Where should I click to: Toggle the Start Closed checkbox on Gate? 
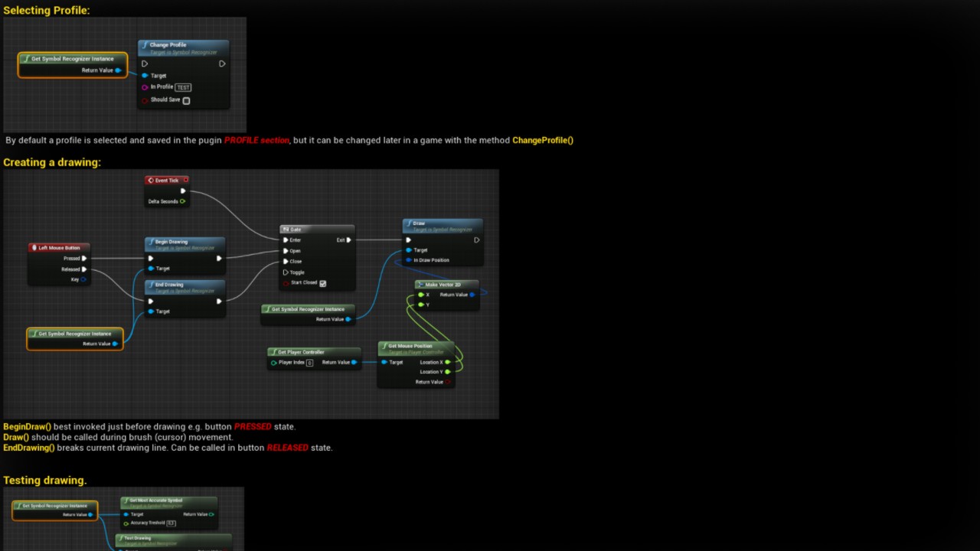tap(322, 283)
